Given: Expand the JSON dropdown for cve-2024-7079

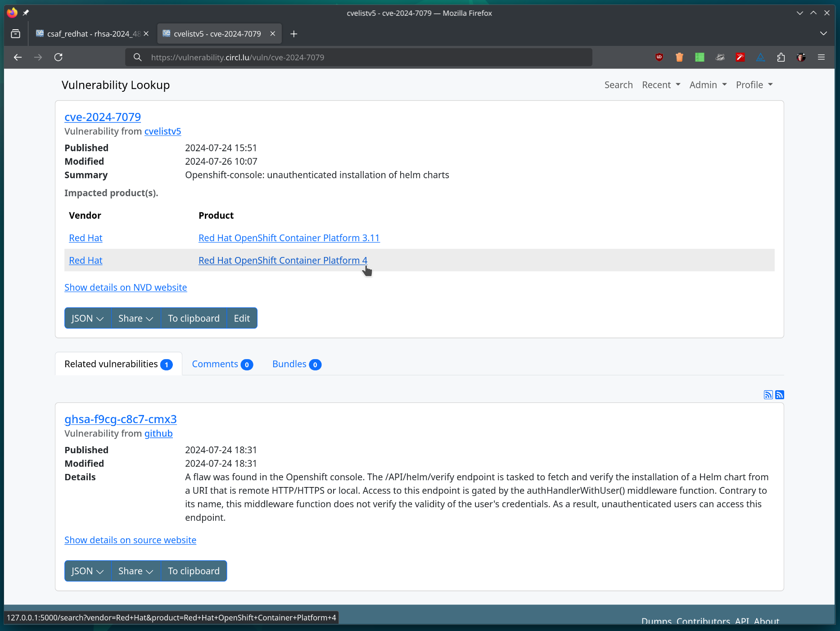Looking at the screenshot, I should 87,318.
